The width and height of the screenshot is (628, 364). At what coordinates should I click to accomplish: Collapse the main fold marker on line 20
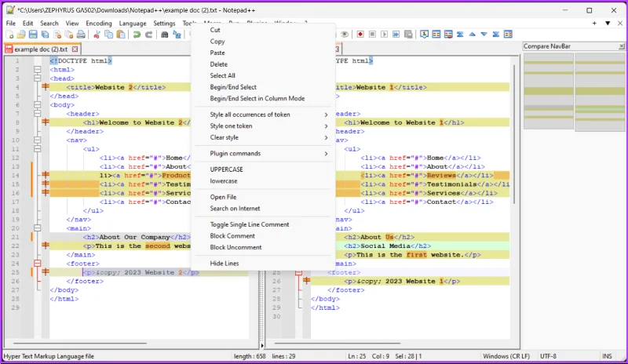pyautogui.click(x=37, y=228)
